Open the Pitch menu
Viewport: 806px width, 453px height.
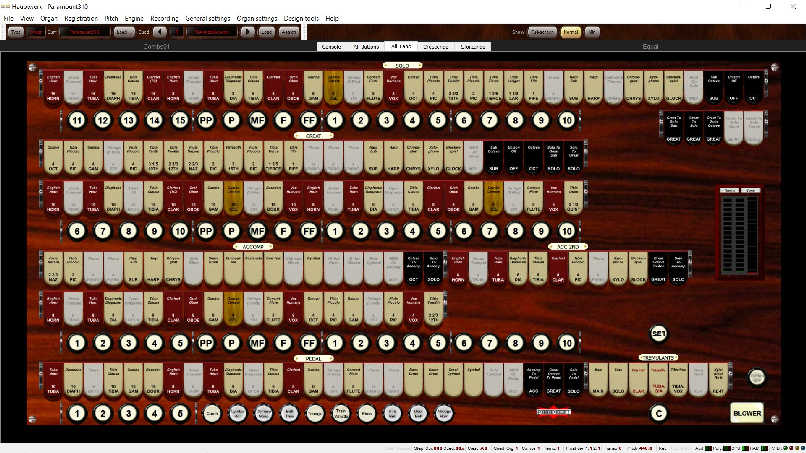tap(111, 18)
